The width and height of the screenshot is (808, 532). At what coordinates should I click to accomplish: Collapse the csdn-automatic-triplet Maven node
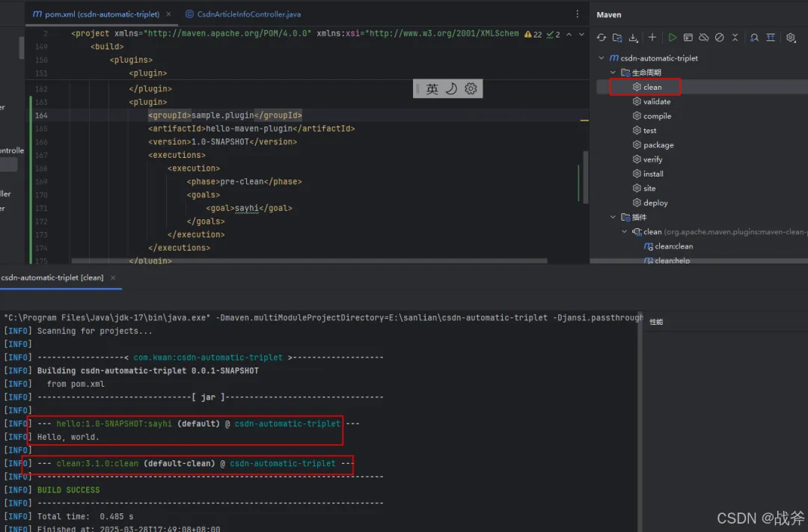pyautogui.click(x=602, y=58)
